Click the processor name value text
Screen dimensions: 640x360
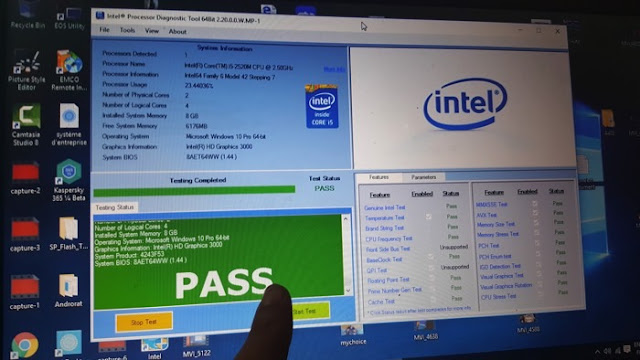[238, 67]
